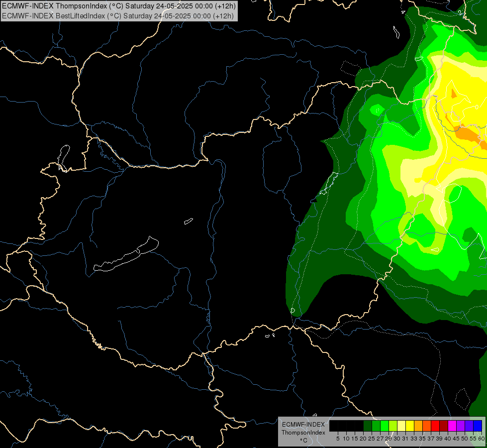
Task: Click the medium green 25-27 legend swatch
Action: [376, 426]
